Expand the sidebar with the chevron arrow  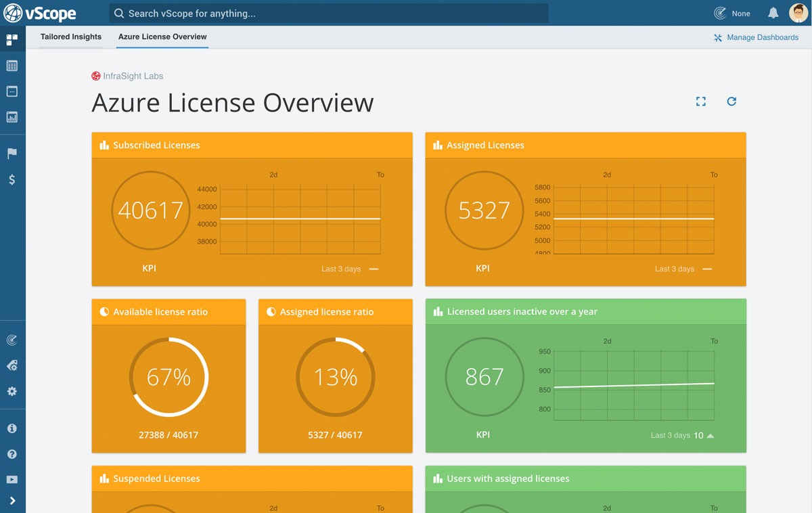coord(12,501)
